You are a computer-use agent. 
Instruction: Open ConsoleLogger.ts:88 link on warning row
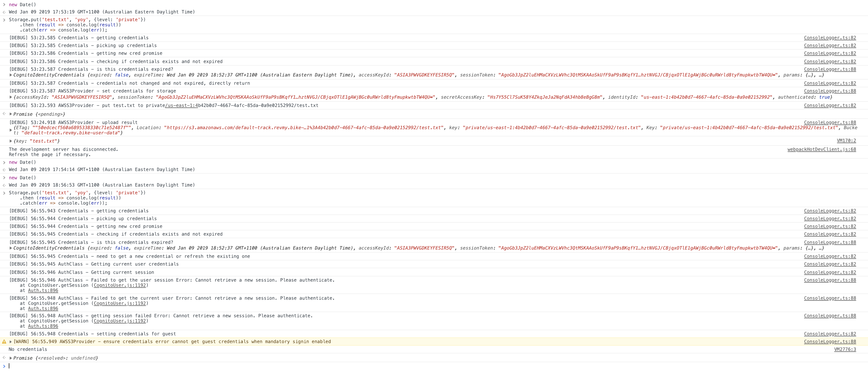(829, 342)
